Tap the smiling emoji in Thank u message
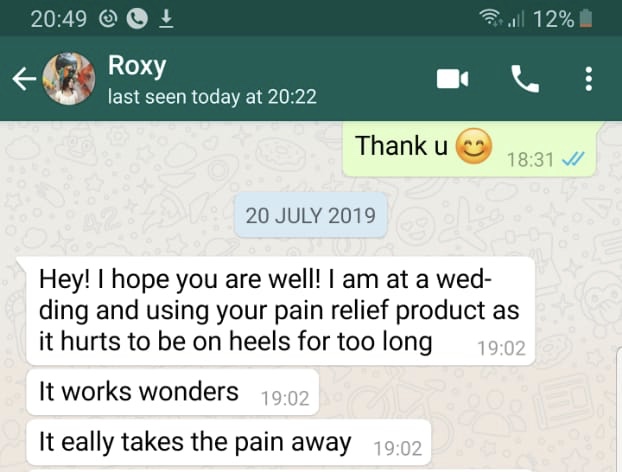The height and width of the screenshot is (472, 622). 474,146
